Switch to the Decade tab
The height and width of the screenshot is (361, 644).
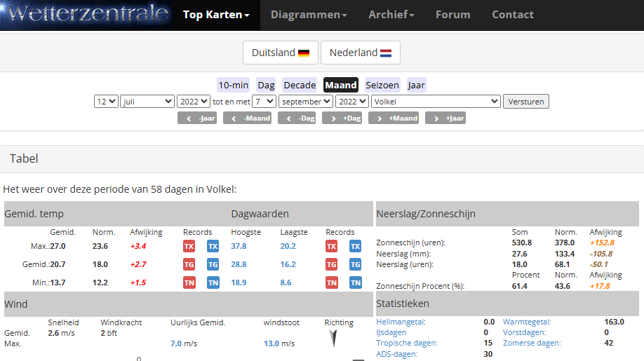coord(300,85)
